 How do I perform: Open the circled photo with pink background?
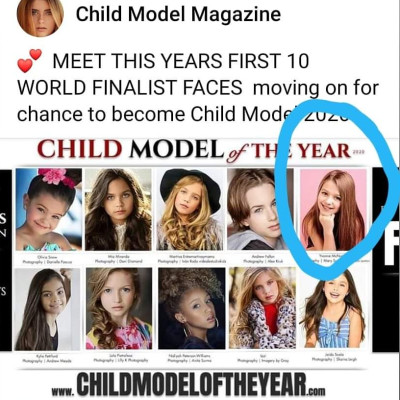(x=333, y=209)
